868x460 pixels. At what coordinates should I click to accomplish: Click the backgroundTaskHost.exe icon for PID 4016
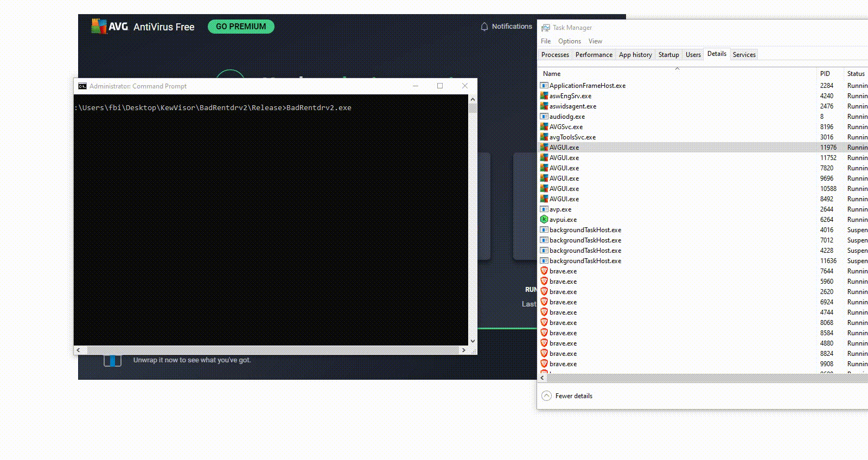pyautogui.click(x=544, y=230)
